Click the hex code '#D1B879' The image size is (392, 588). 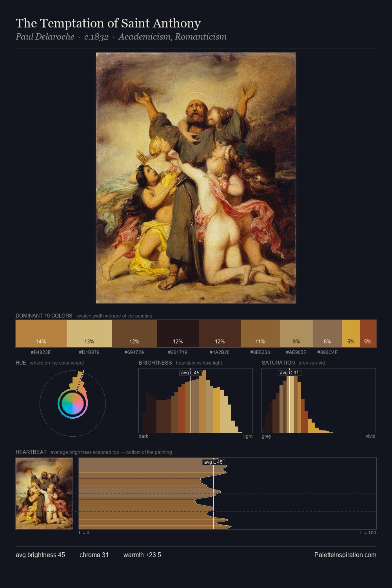[89, 352]
